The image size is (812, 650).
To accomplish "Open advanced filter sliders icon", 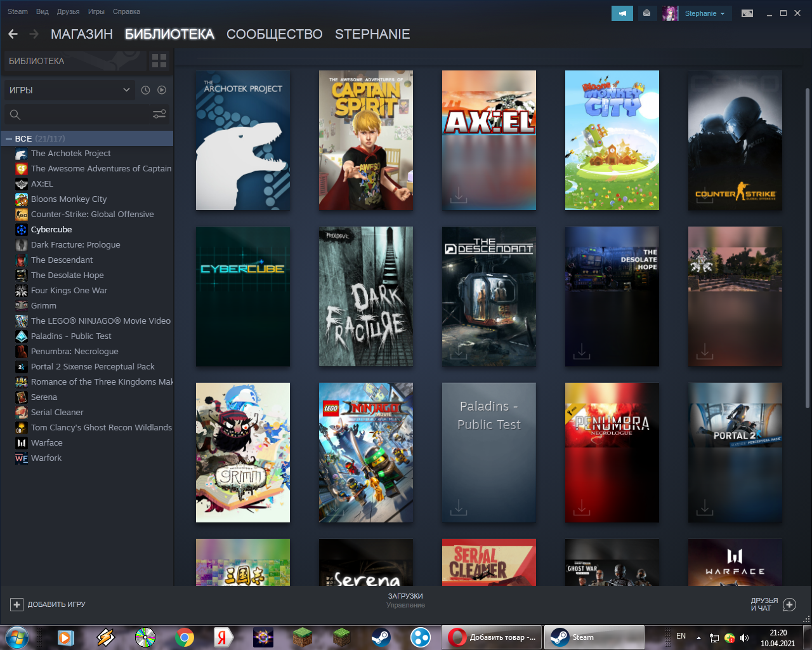I will point(159,114).
